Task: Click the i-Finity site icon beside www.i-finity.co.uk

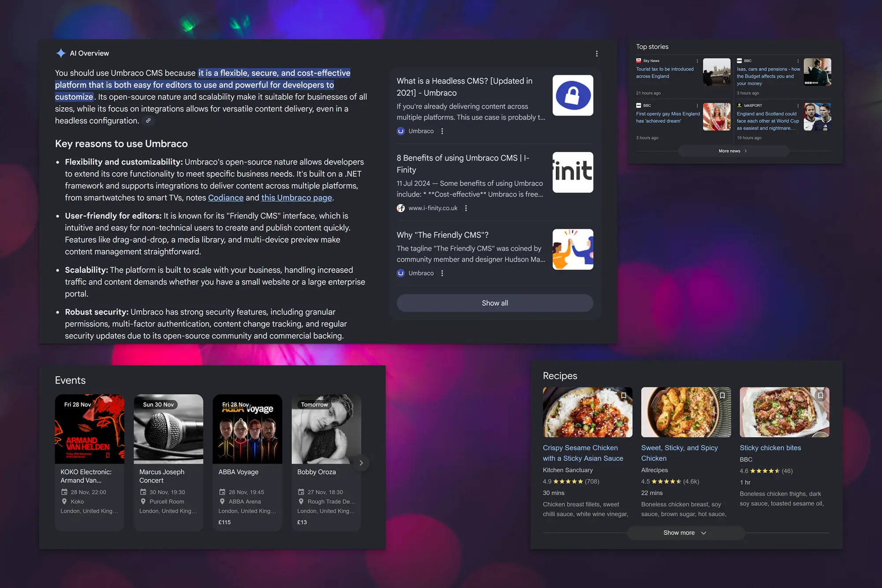Action: (401, 208)
